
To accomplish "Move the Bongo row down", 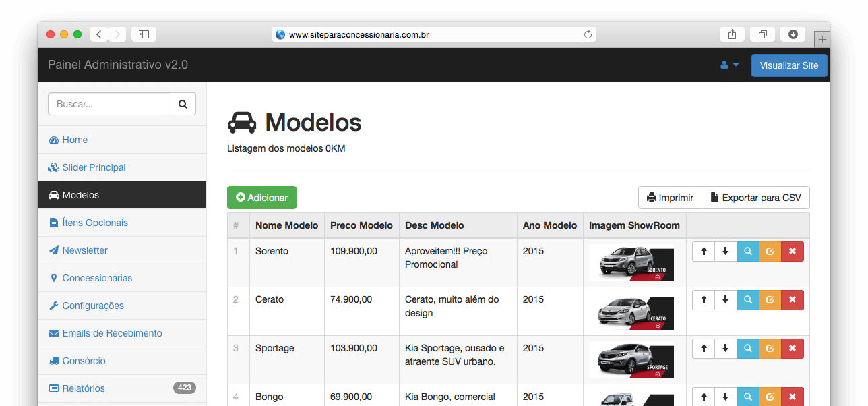I will click(x=726, y=397).
